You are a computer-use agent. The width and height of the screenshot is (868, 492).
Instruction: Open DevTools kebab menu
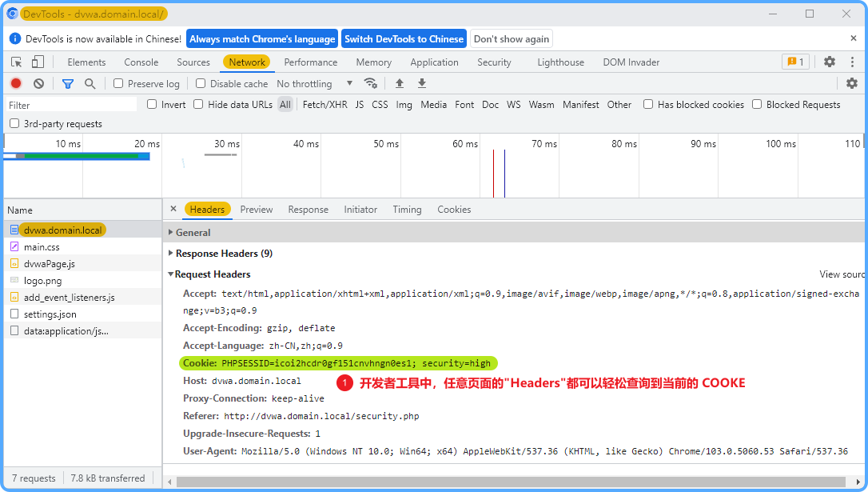[x=853, y=62]
